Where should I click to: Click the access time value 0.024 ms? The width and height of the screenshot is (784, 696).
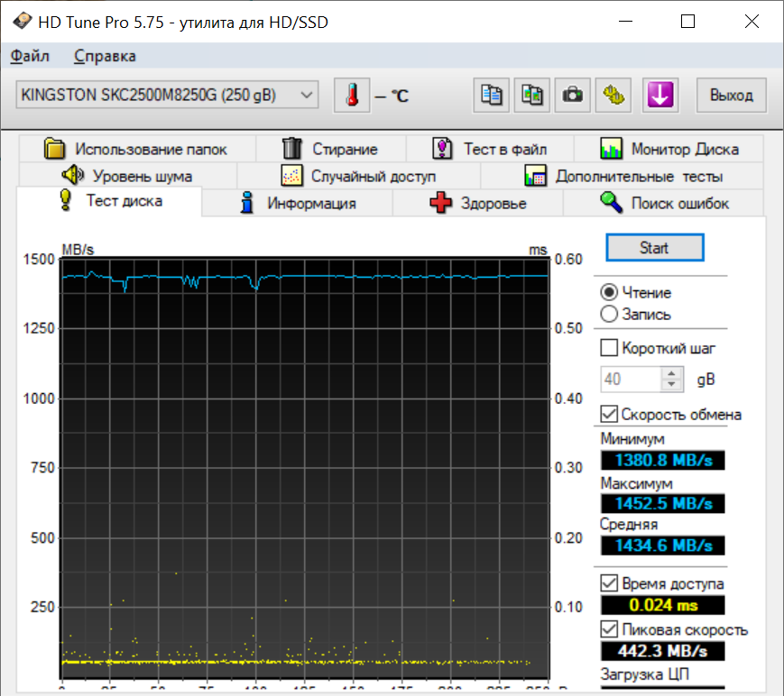[x=663, y=605]
